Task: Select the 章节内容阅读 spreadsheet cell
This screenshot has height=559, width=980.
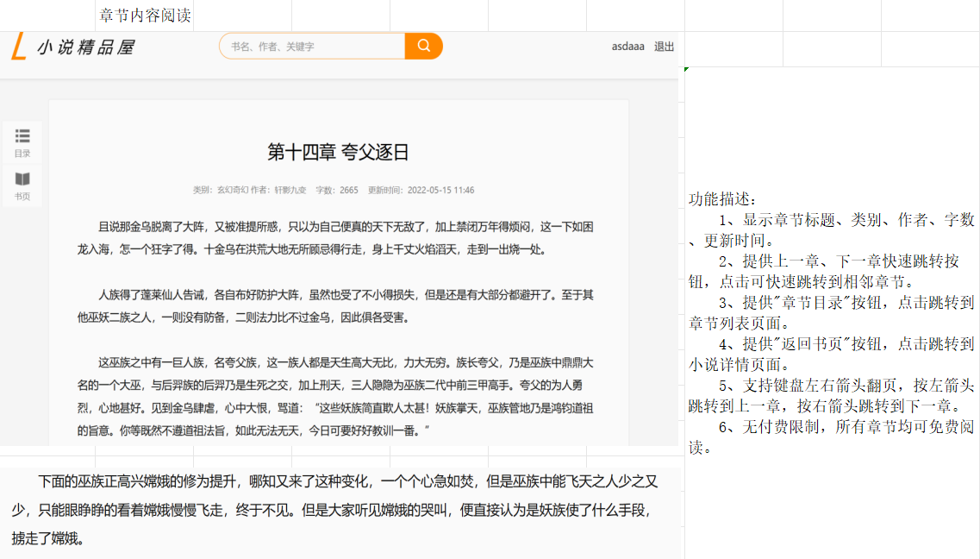Action: (x=145, y=15)
